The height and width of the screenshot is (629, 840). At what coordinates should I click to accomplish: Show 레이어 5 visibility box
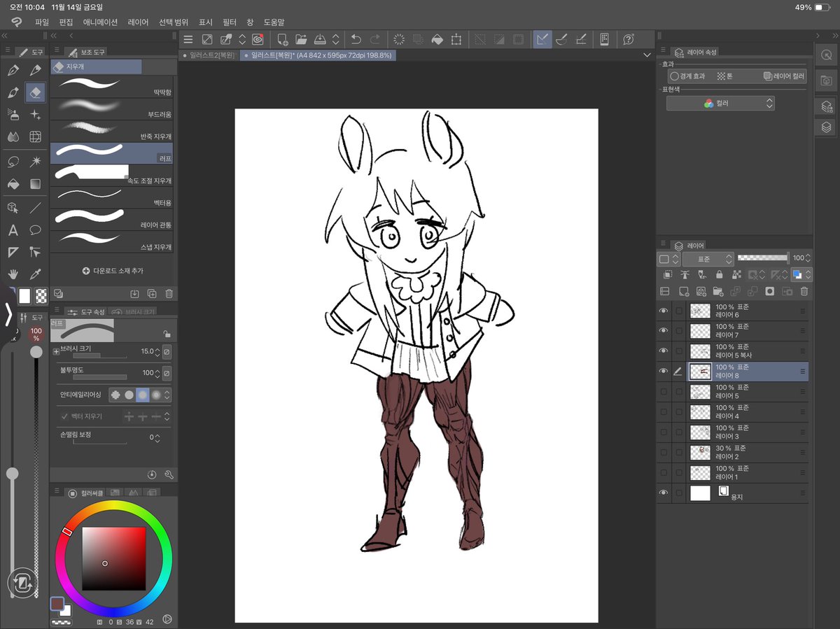click(x=664, y=392)
